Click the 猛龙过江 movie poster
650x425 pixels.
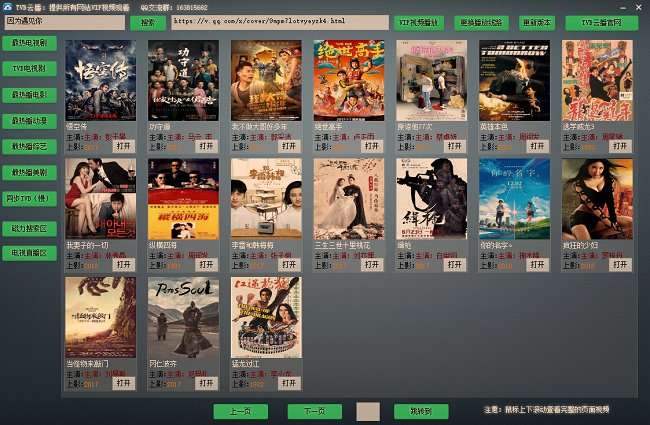(266, 317)
